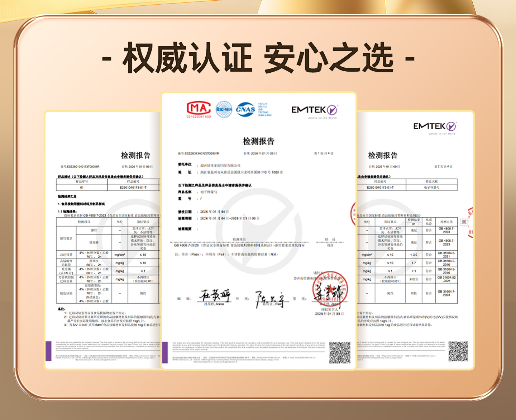Click the "检测报告" title on the right report
This screenshot has height=420, width=516.
(x=383, y=155)
